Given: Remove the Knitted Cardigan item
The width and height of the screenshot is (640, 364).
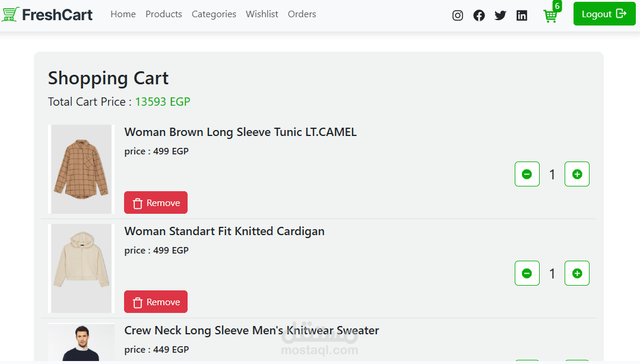Looking at the screenshot, I should (x=156, y=302).
